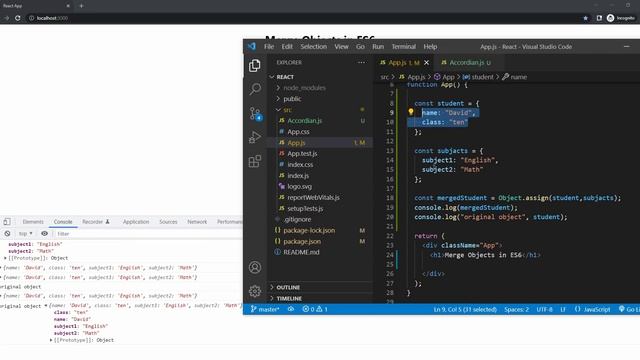The image size is (640, 360).
Task: Click the Incognito profile icon
Action: (620, 18)
